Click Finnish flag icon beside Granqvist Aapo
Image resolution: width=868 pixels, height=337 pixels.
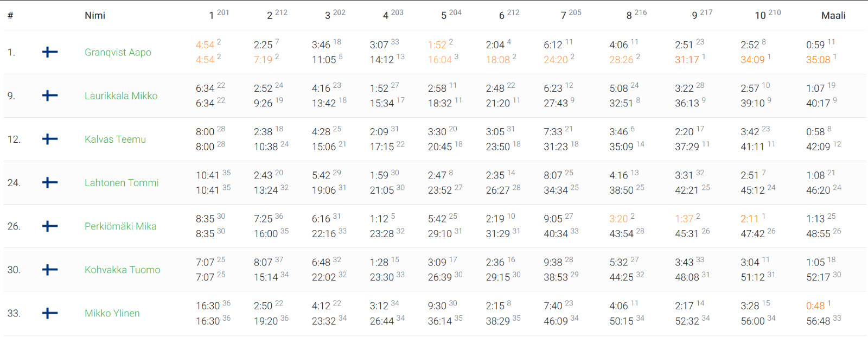point(50,52)
